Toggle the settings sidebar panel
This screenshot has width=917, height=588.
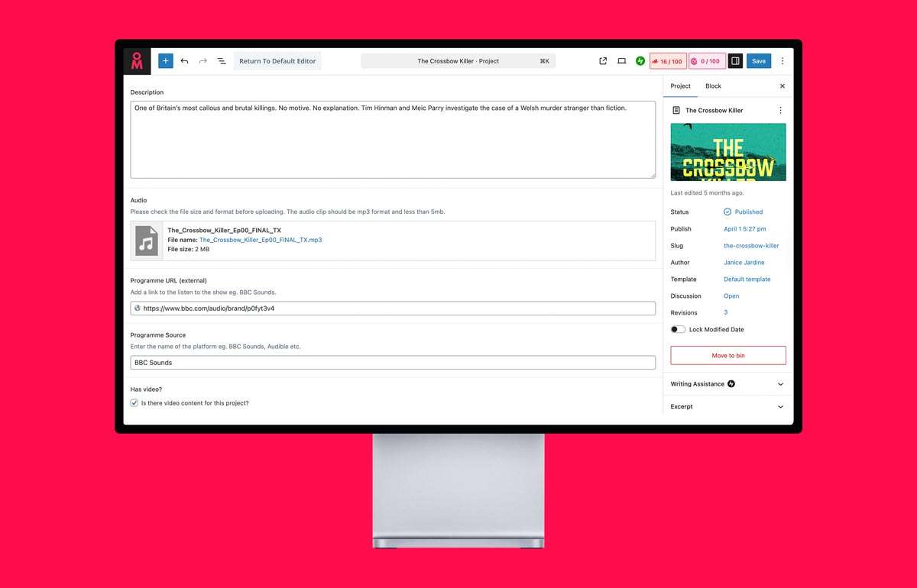tap(735, 61)
